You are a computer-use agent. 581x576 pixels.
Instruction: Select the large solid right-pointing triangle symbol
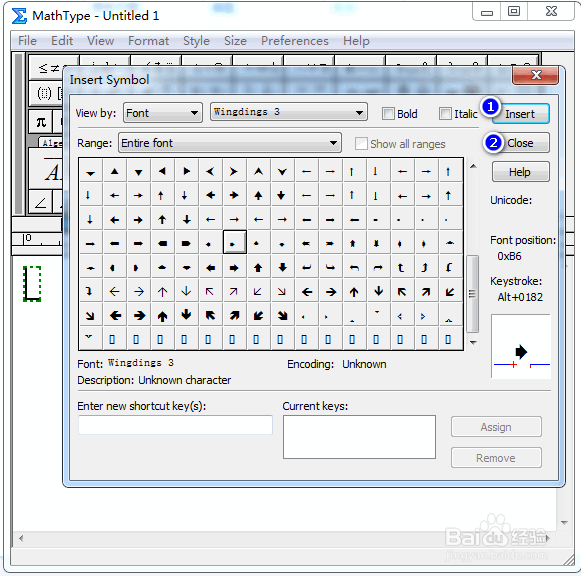pos(186,171)
